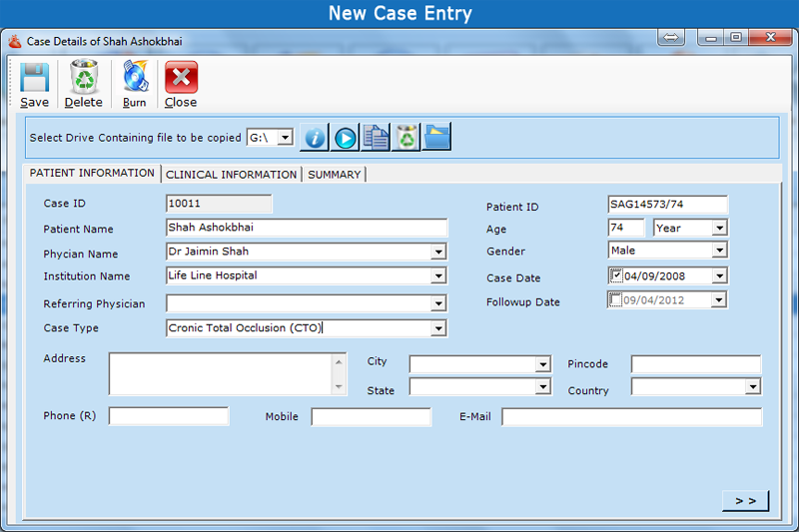
Task: Maximize the Case Details window
Action: [736, 37]
